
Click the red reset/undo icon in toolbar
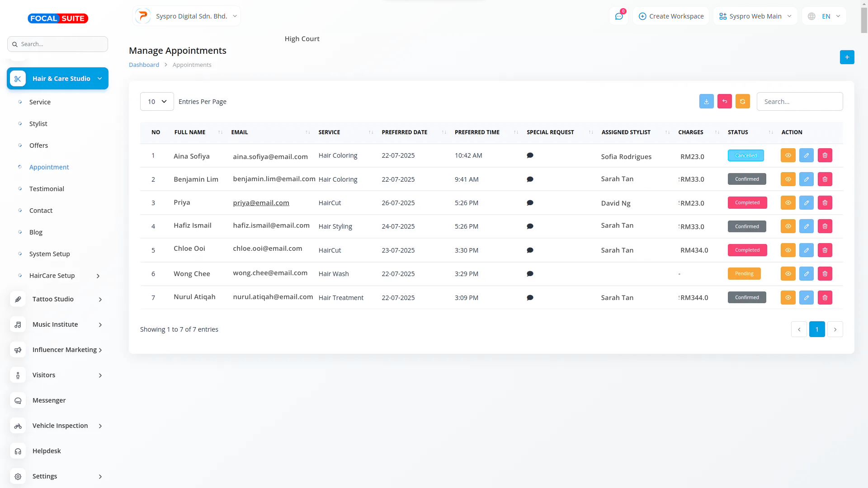click(724, 101)
